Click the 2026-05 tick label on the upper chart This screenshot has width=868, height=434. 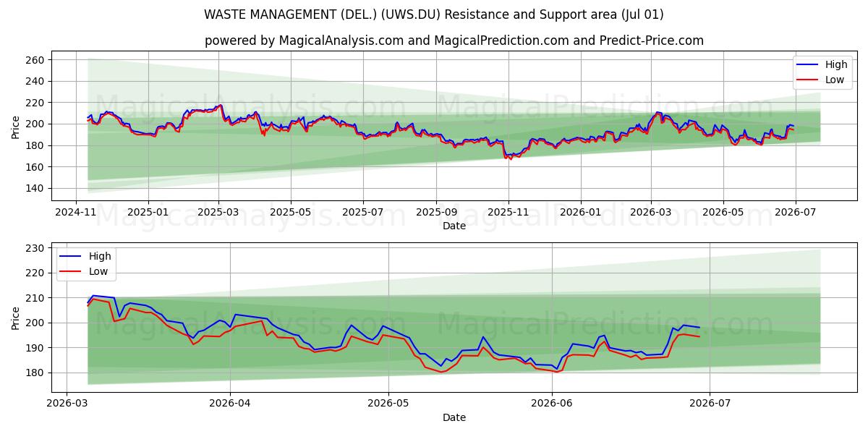point(723,213)
